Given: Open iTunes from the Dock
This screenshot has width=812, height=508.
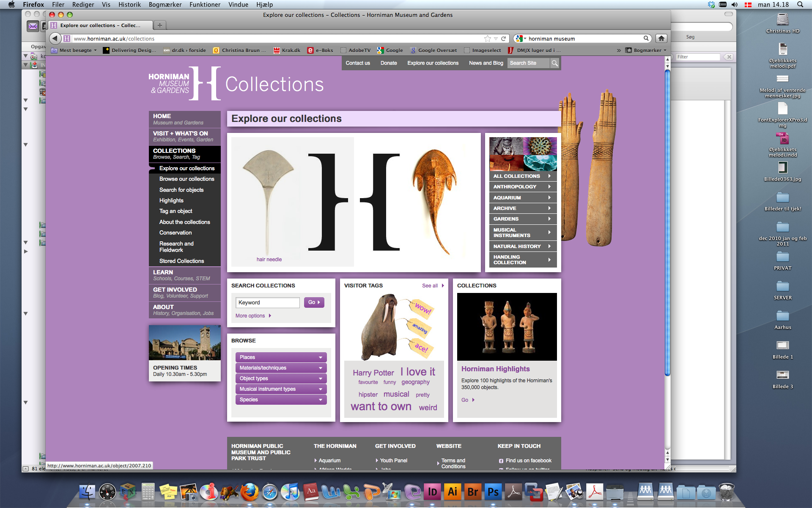Looking at the screenshot, I should pos(290,492).
